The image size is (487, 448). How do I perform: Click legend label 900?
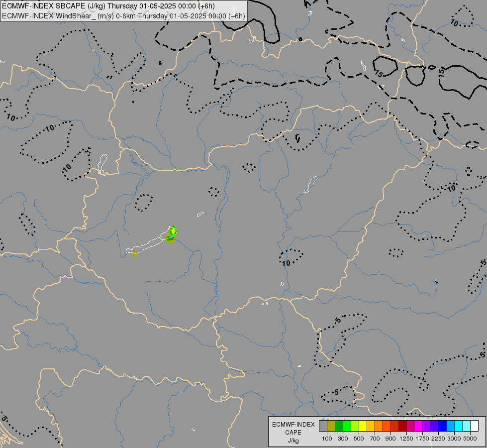(x=390, y=439)
